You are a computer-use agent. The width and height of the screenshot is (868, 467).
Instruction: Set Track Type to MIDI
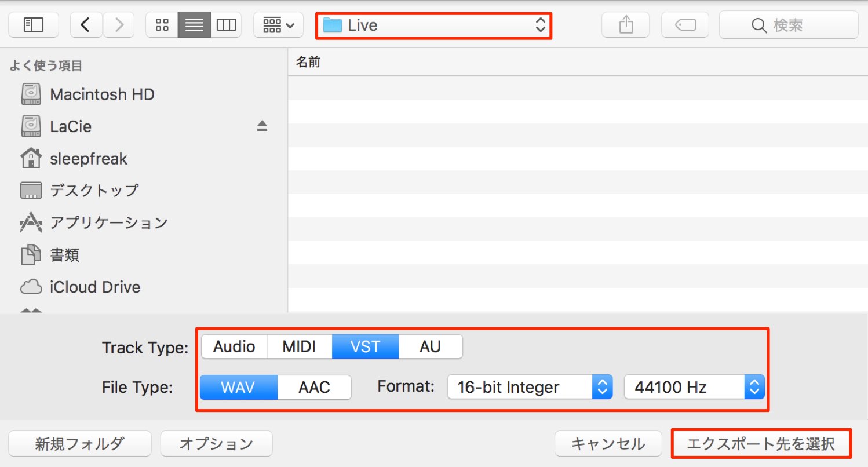[x=299, y=346]
